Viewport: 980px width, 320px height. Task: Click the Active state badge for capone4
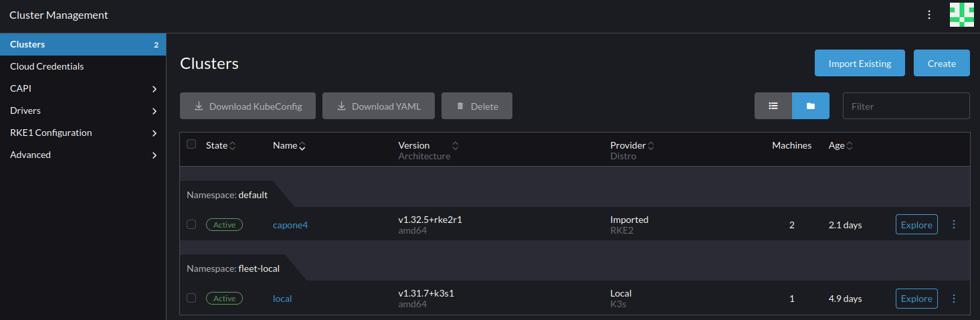click(x=224, y=225)
